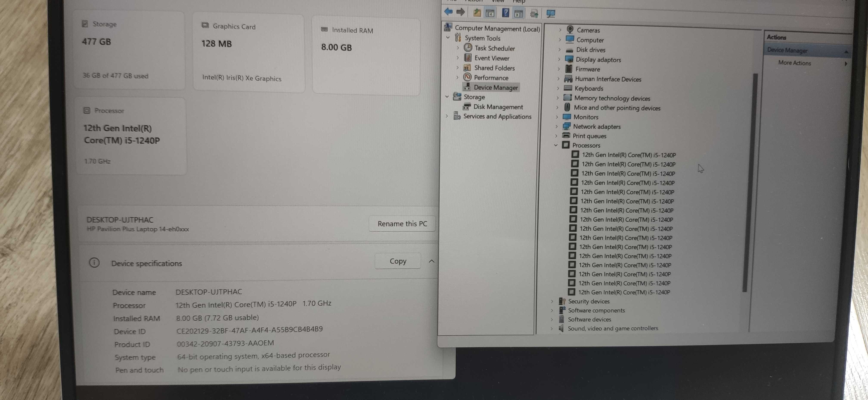Click the Storage card in Settings
868x400 pixels.
pos(129,50)
